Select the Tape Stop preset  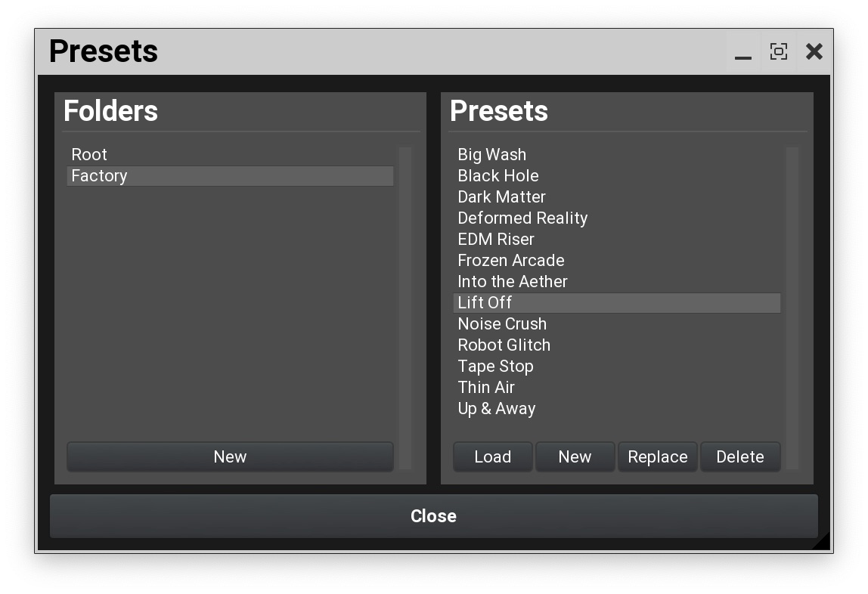click(495, 366)
